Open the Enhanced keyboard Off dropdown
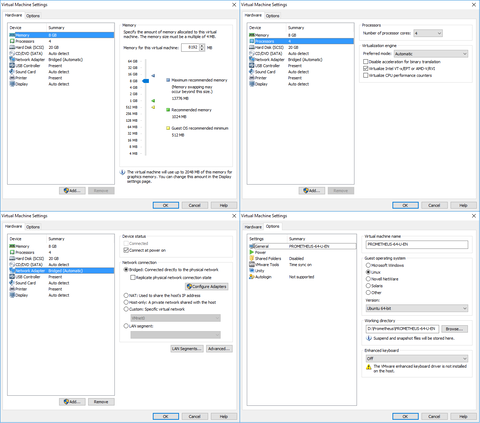Screen dimensions: 480x423 (x=417, y=359)
